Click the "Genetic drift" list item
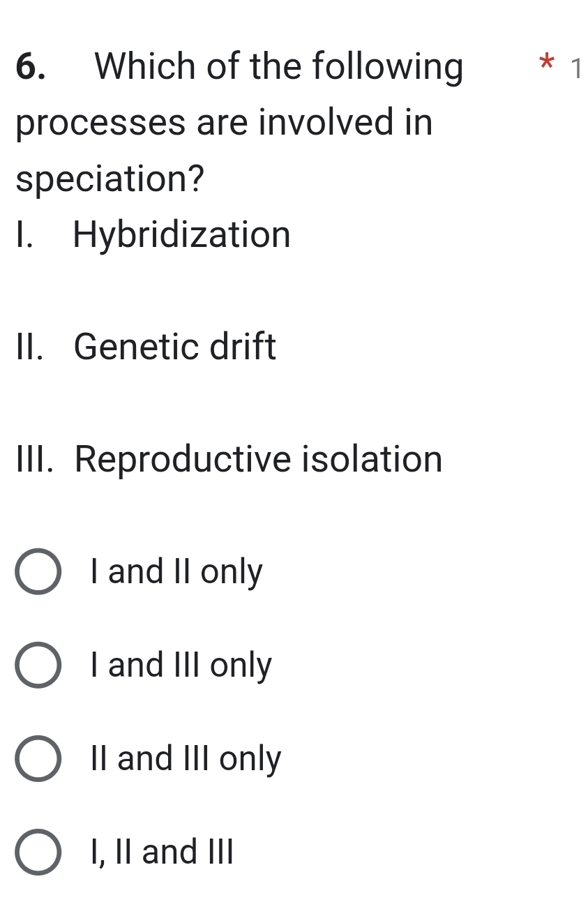The width and height of the screenshot is (588, 909). 174,346
